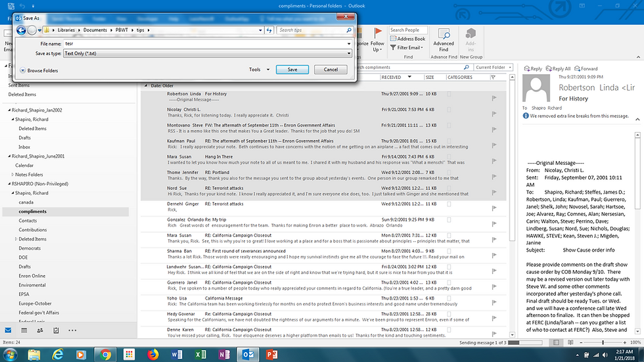
Task: Click the Search People box
Action: (408, 30)
